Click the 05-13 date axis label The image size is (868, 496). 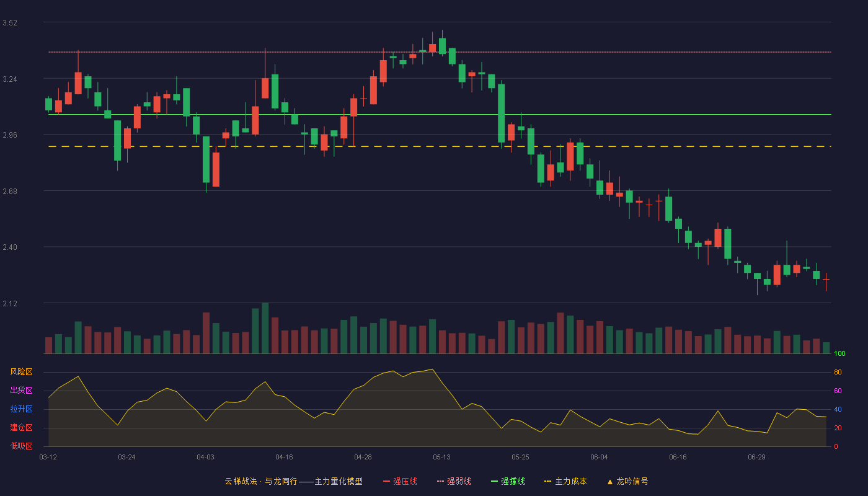click(x=441, y=457)
